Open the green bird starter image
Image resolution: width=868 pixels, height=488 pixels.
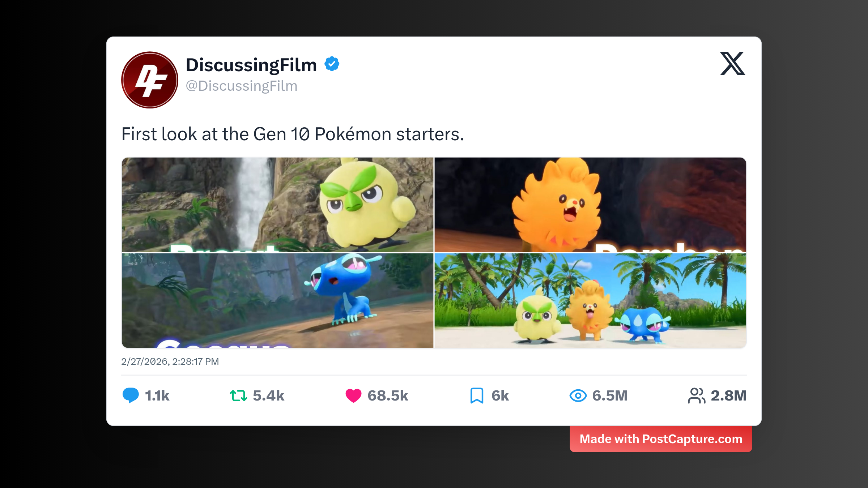(277, 205)
